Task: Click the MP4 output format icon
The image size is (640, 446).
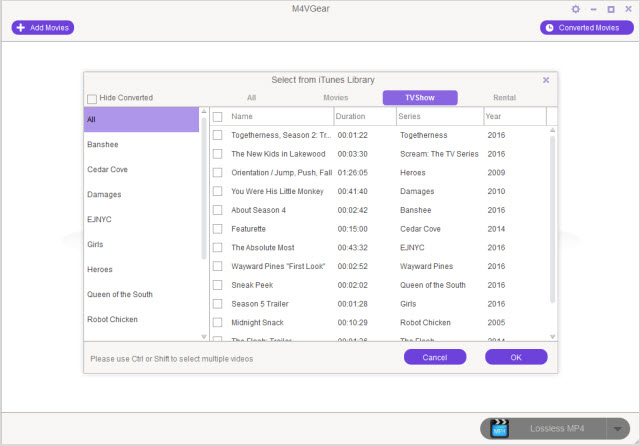Action: point(499,428)
